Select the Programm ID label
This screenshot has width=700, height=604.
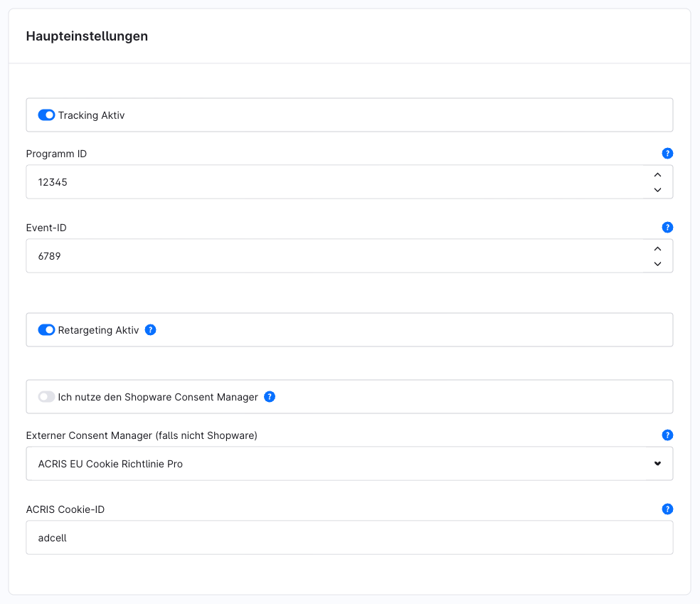point(56,154)
